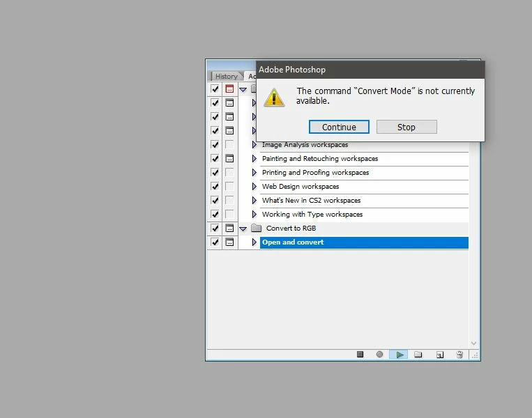Enable dialog box for Printing and Proofing workspaces
The width and height of the screenshot is (532, 418).
[229, 172]
